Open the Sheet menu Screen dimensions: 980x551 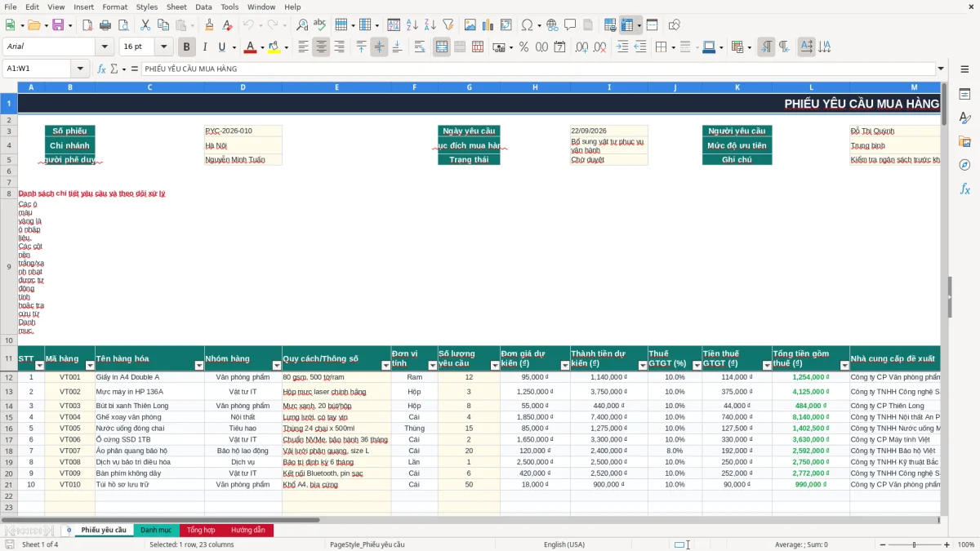176,7
